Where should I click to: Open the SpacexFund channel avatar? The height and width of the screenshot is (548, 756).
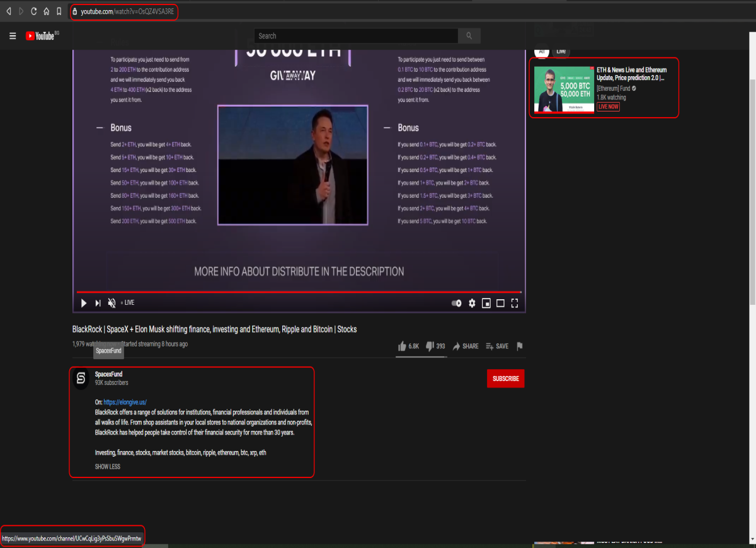click(x=81, y=378)
